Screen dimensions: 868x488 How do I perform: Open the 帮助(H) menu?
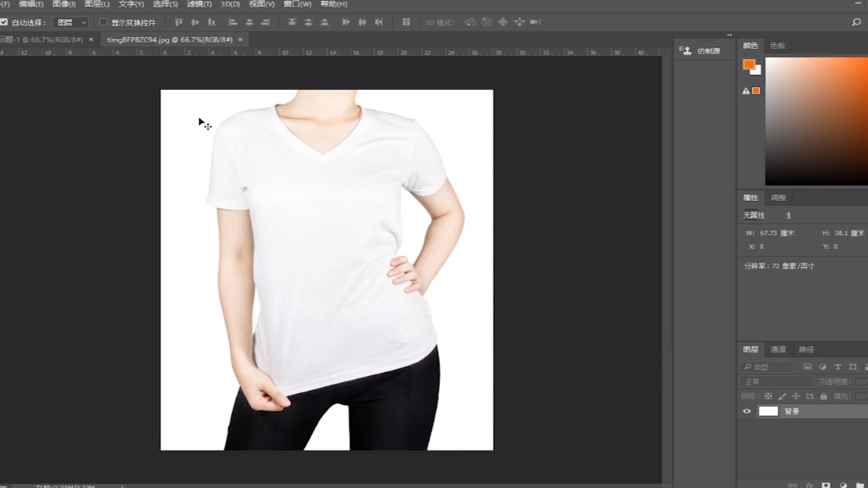coord(334,4)
